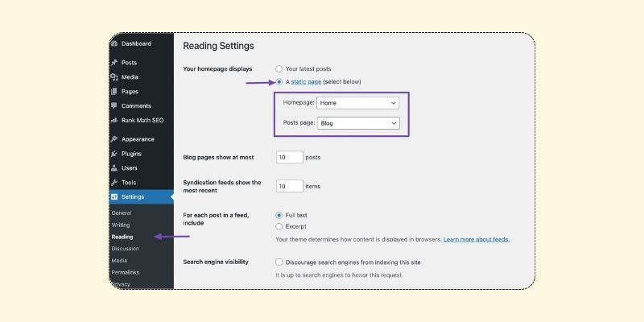Open Discussion settings submenu
The image size is (644, 322).
126,249
